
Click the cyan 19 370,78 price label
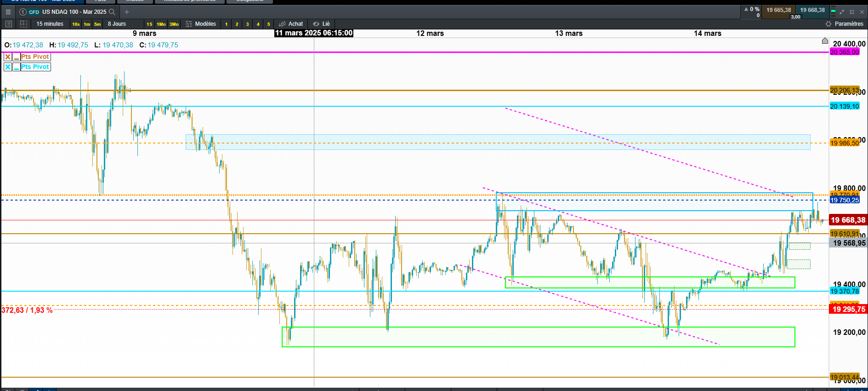point(845,291)
